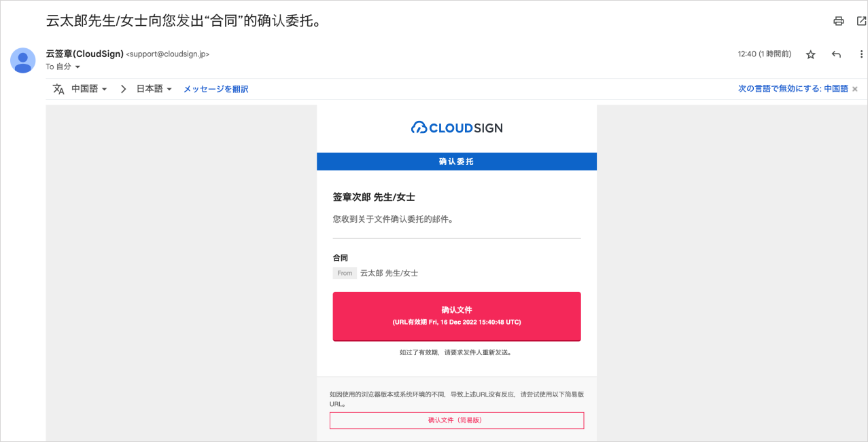Viewport: 868px width, 442px height.
Task: Click the email subject title
Action: [x=183, y=21]
